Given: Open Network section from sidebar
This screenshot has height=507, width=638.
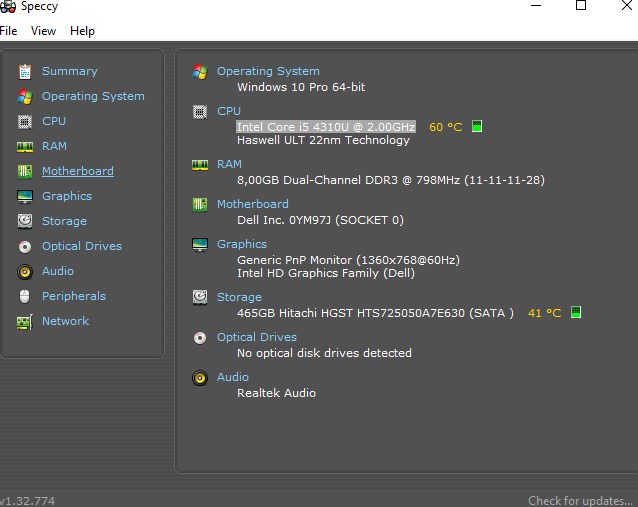Looking at the screenshot, I should pos(65,321).
